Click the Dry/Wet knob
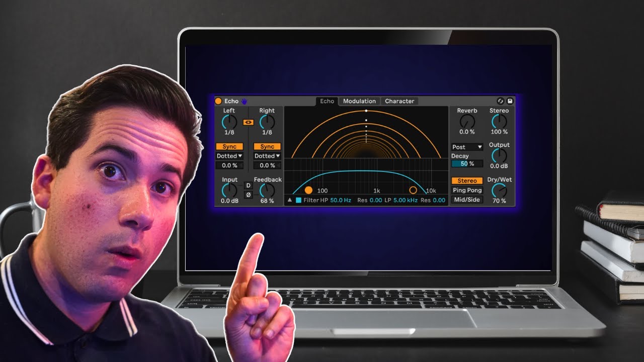This screenshot has width=644, height=362. pyautogui.click(x=499, y=190)
